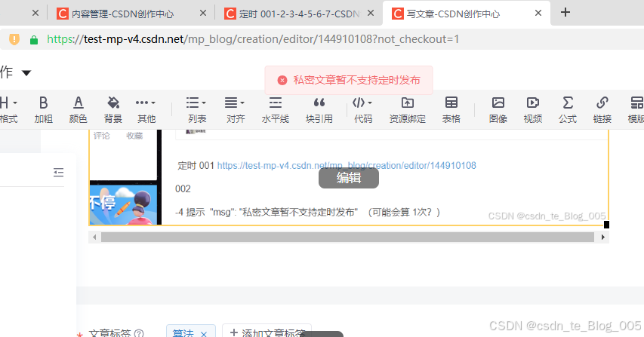Close the 写文章 browser tab
Screen dimensions: 644x337
538,13
